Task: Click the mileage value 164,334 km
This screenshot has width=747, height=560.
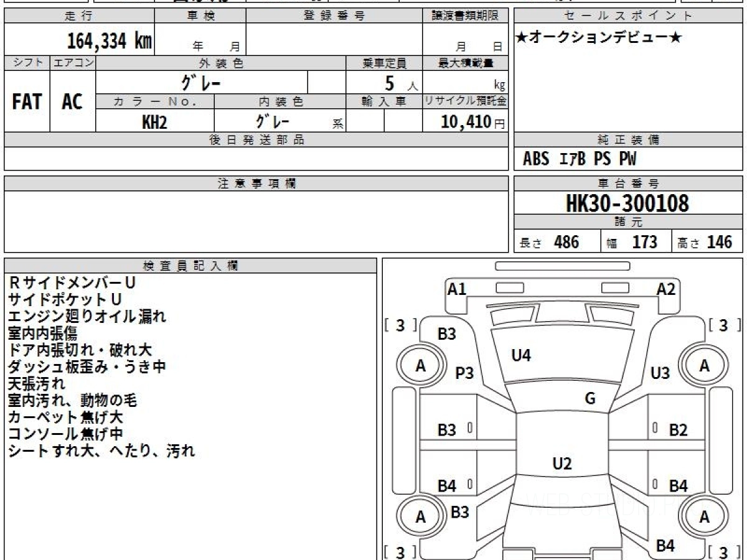Action: pos(109,42)
